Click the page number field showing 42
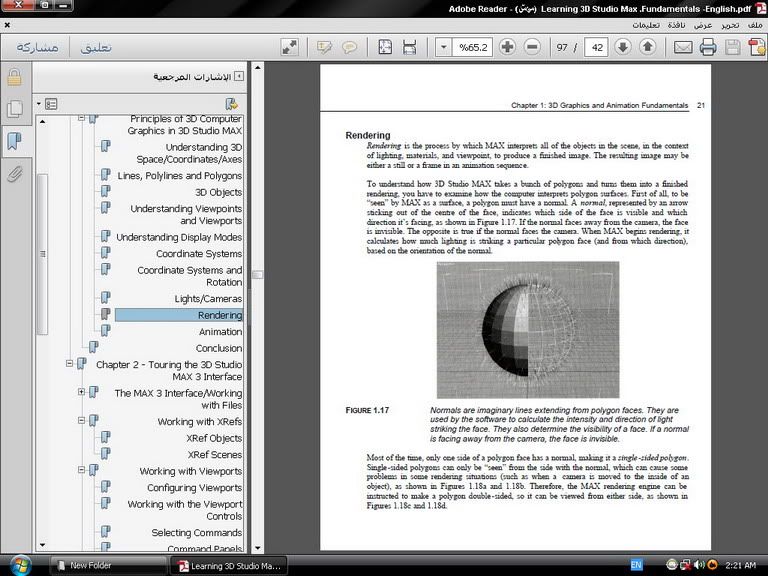Viewport: 768px width, 576px height. pos(596,48)
